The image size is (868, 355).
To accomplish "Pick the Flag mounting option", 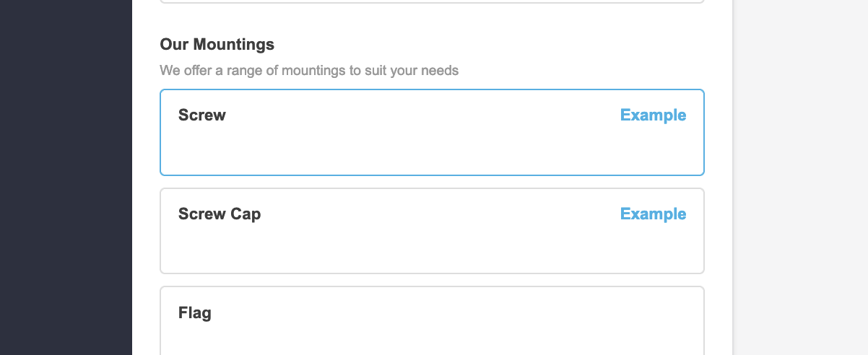I will 431,323.
